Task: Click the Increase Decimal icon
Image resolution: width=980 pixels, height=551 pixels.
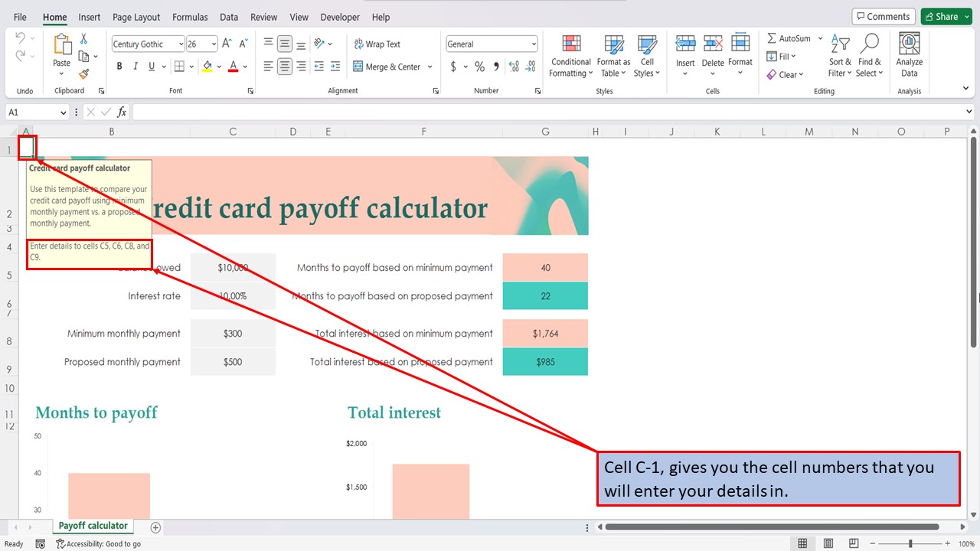Action: pyautogui.click(x=512, y=67)
